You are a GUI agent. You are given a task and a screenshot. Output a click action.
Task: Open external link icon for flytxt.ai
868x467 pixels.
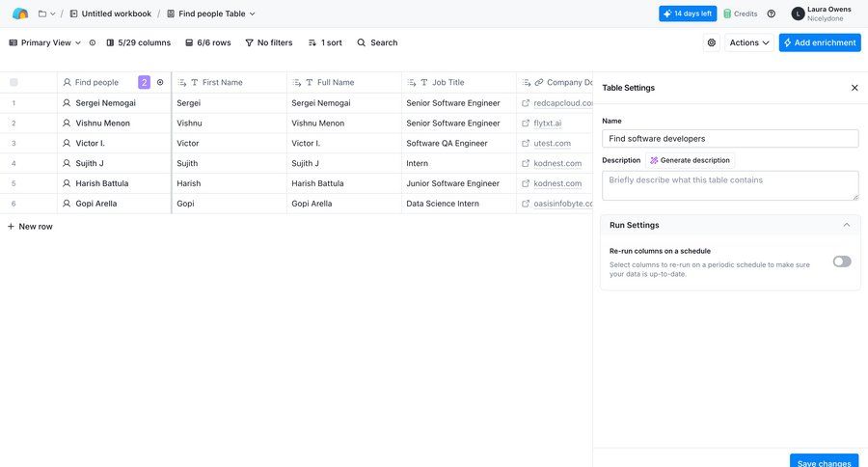[x=526, y=123]
